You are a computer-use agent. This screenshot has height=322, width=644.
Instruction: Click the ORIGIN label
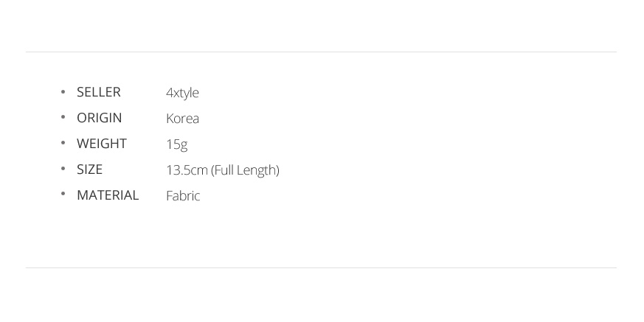pyautogui.click(x=99, y=118)
